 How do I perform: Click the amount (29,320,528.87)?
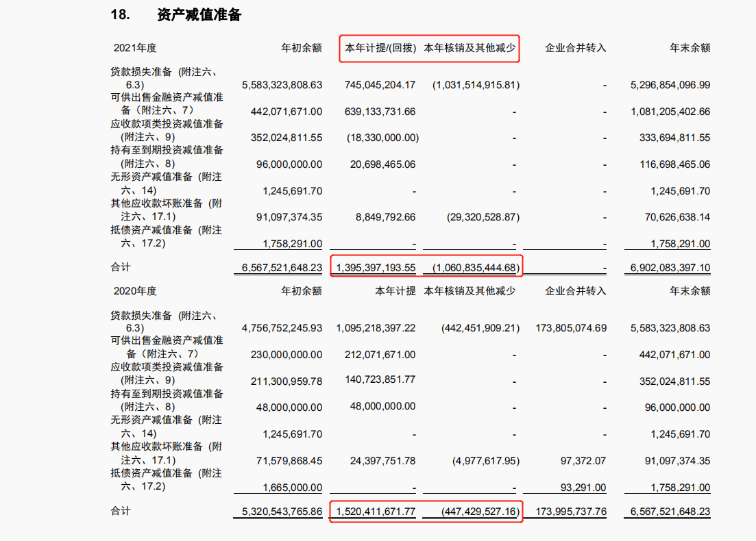(x=483, y=217)
